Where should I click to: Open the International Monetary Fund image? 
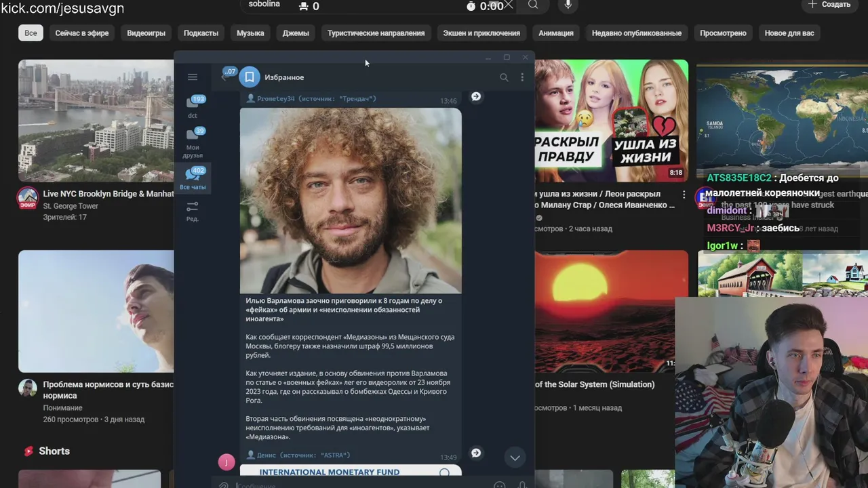(351, 470)
